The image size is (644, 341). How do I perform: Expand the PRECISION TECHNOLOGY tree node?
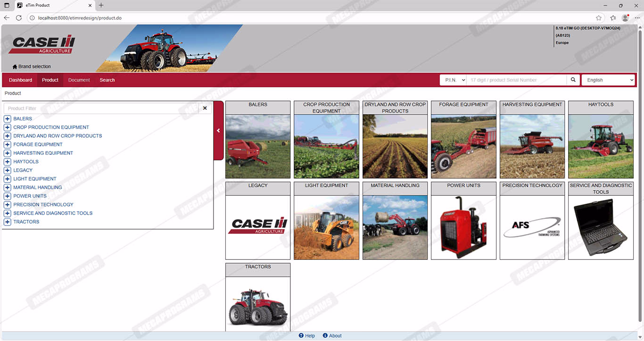[x=7, y=205]
